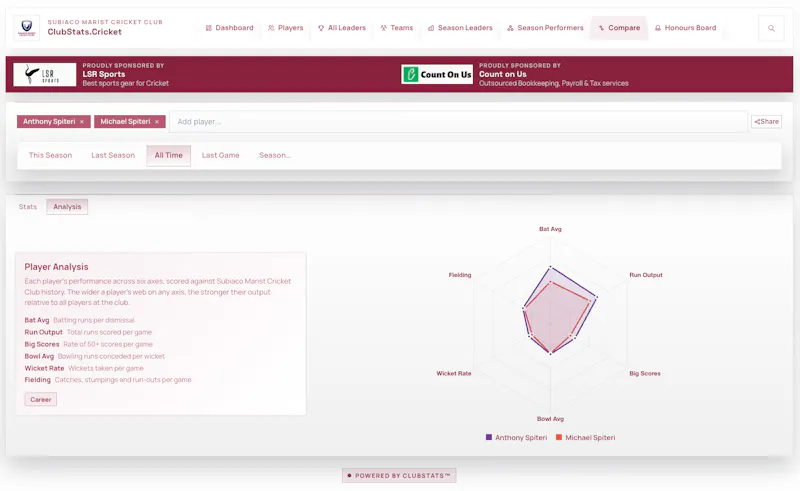Go to the Players page
The width and height of the screenshot is (800, 491).
pos(286,28)
